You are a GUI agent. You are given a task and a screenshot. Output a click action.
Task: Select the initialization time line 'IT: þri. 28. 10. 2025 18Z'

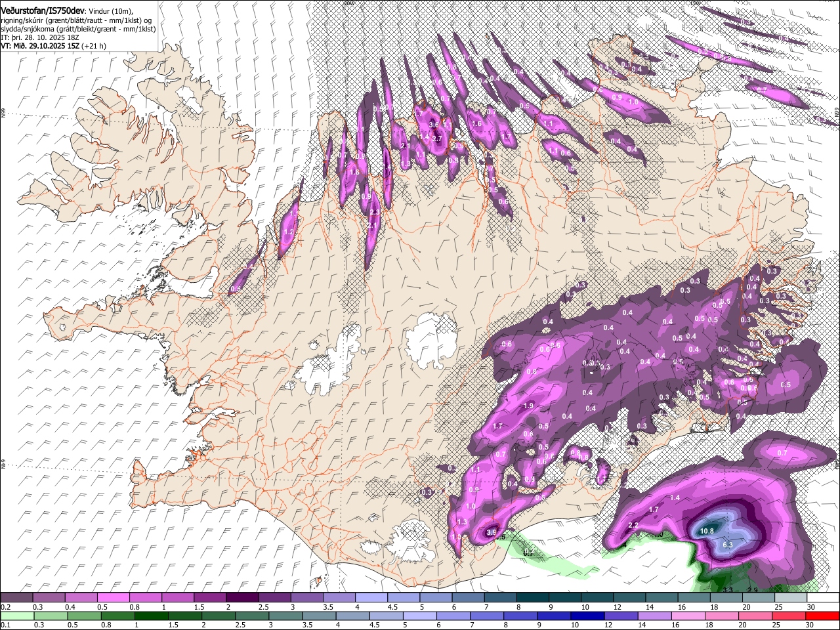point(39,37)
